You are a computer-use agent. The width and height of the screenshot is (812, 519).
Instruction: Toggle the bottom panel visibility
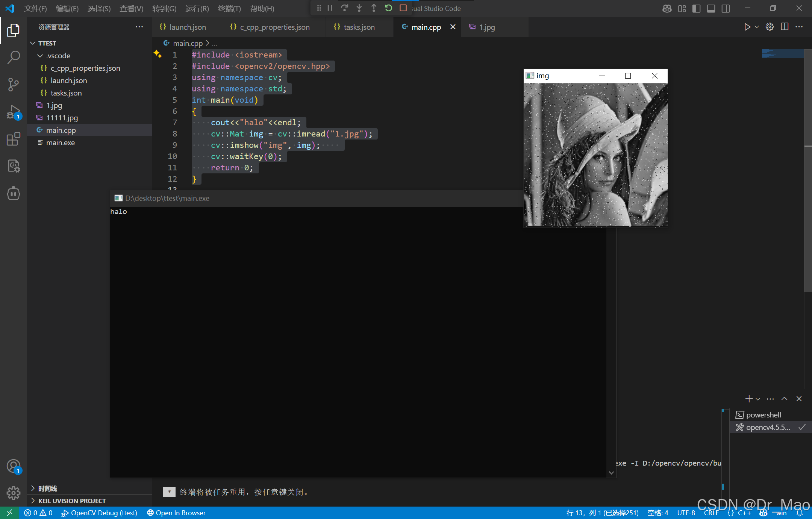pyautogui.click(x=711, y=8)
